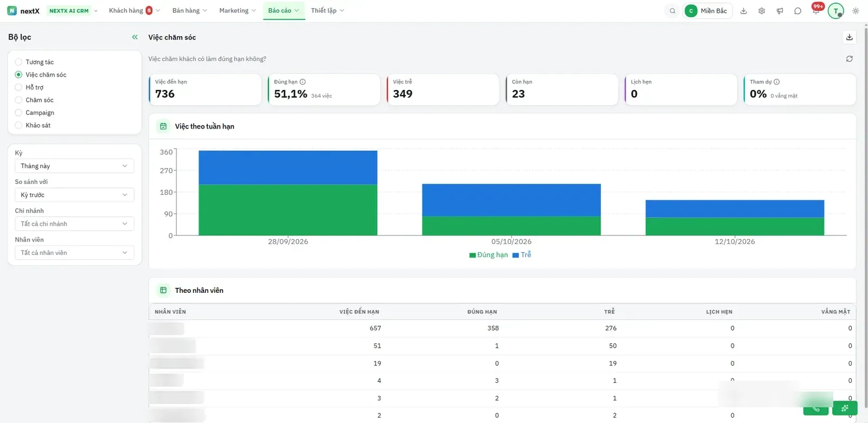Export report with download icon beside Việc chăm sóc
This screenshot has width=868, height=423.
click(850, 37)
